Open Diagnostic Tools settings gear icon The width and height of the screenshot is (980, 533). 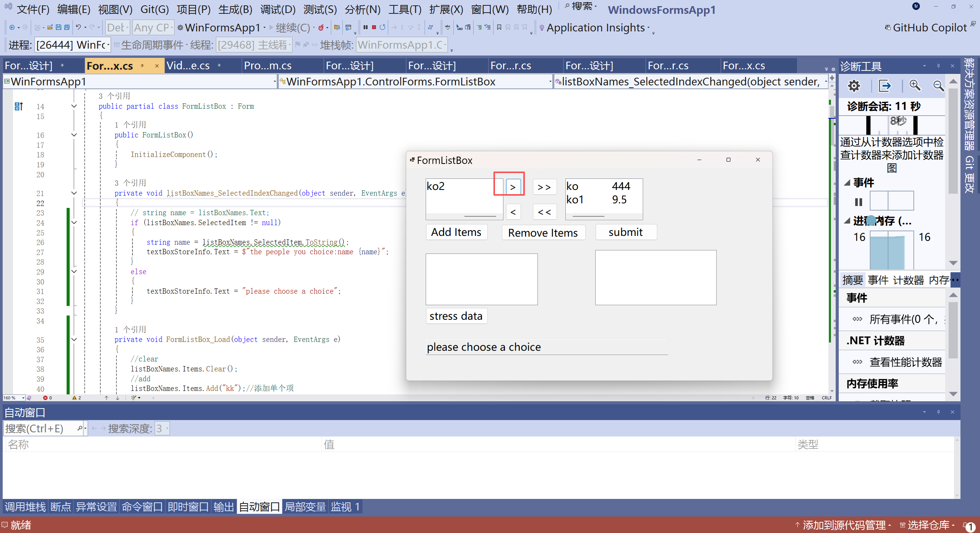coord(854,86)
